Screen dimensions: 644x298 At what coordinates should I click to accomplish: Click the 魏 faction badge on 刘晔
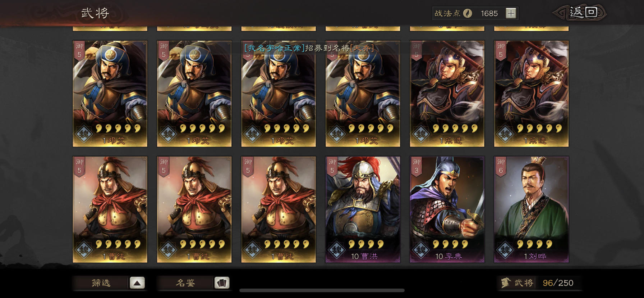pyautogui.click(x=505, y=249)
